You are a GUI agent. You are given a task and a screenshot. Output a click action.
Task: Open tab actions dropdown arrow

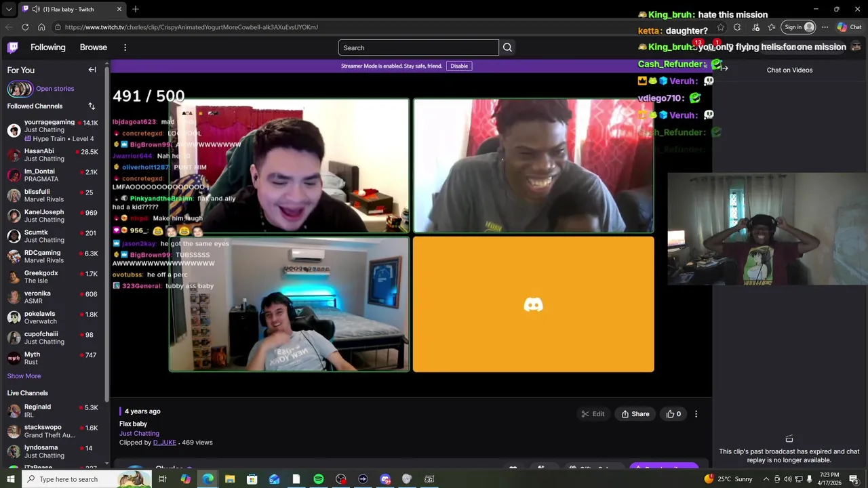point(9,9)
